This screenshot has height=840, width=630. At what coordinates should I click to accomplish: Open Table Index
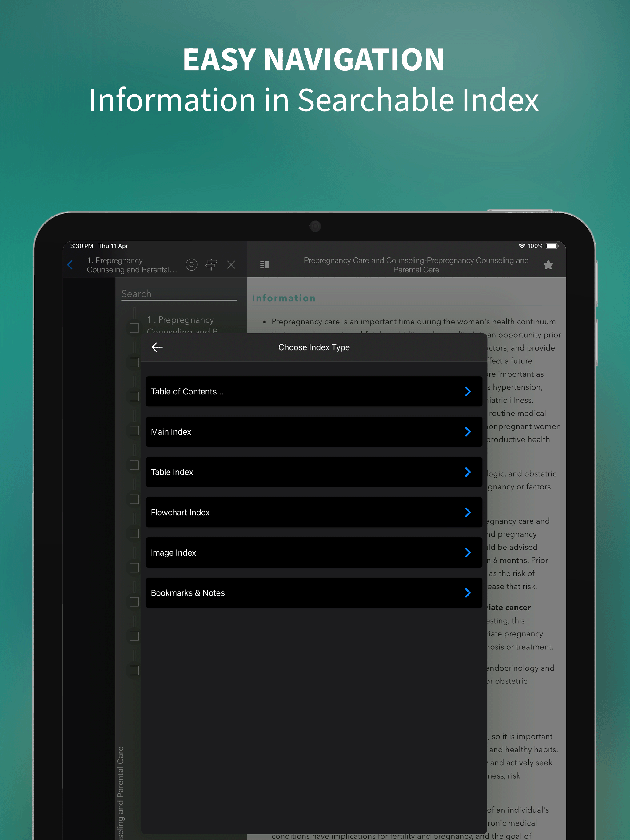[x=314, y=472]
